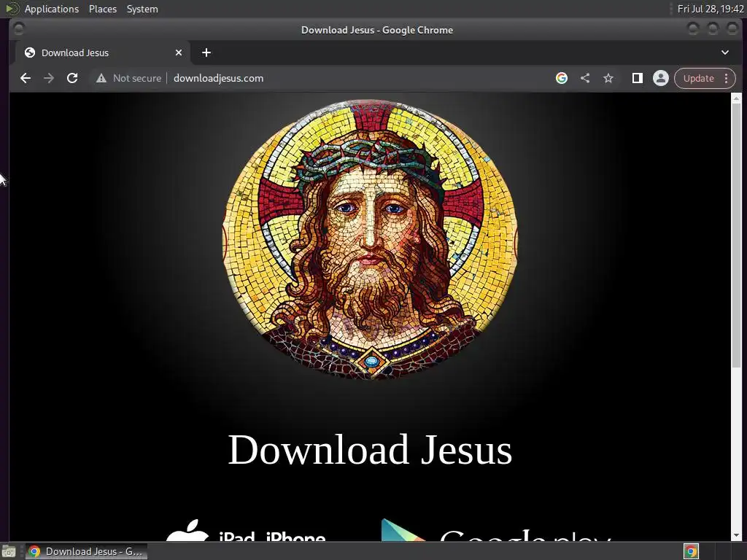This screenshot has height=560, width=747.
Task: Click the Chrome icon in the bottom-right tray
Action: pyautogui.click(x=691, y=551)
